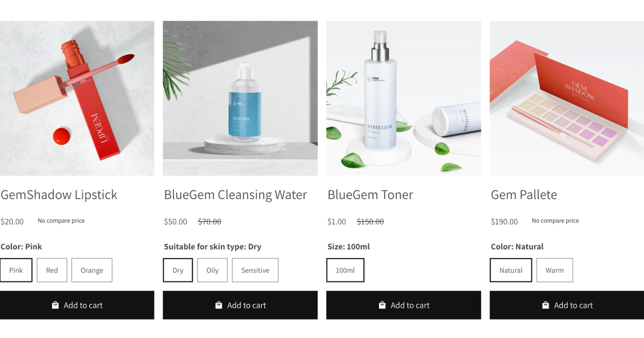Image resolution: width=644 pixels, height=338 pixels.
Task: Click the bag icon under Gem Pallete
Action: pyautogui.click(x=545, y=305)
